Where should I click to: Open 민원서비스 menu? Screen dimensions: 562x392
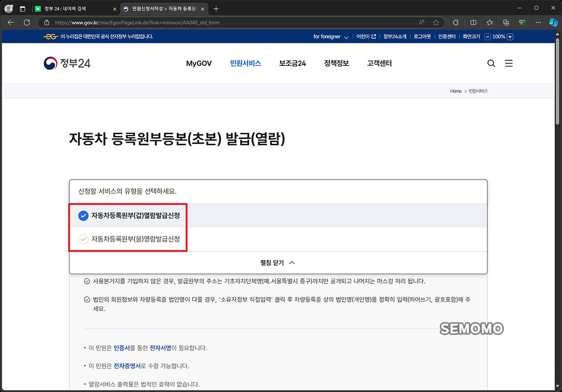click(245, 64)
